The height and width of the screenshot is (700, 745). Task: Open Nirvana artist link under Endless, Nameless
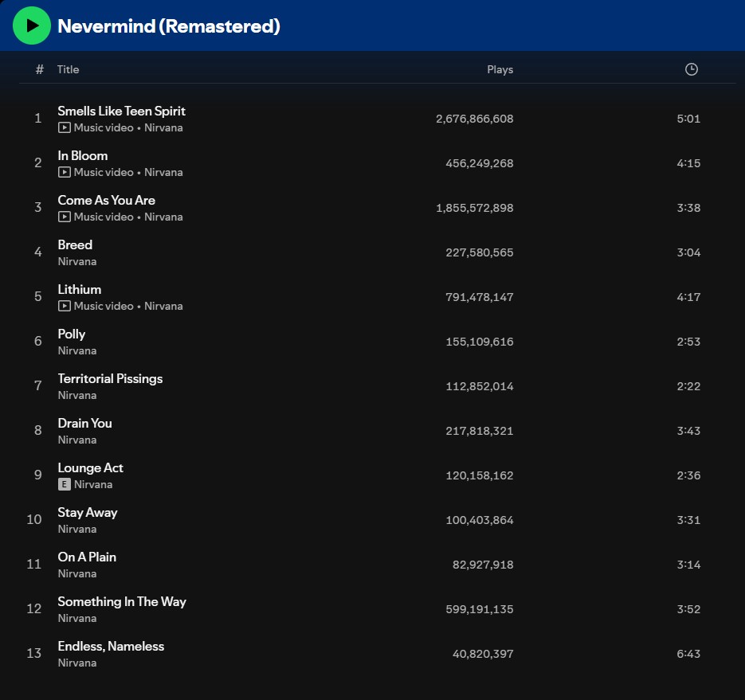tap(77, 663)
